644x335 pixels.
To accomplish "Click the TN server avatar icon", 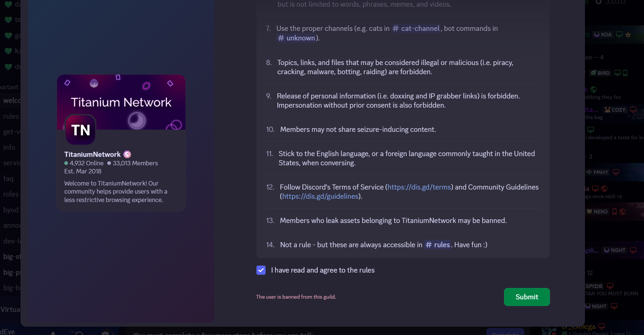I will pyautogui.click(x=80, y=130).
